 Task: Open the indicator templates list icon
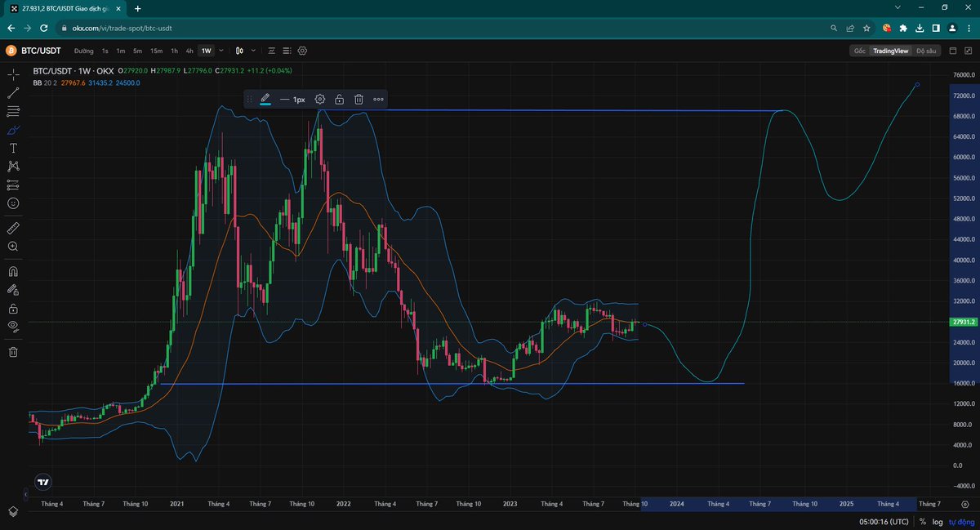click(287, 51)
